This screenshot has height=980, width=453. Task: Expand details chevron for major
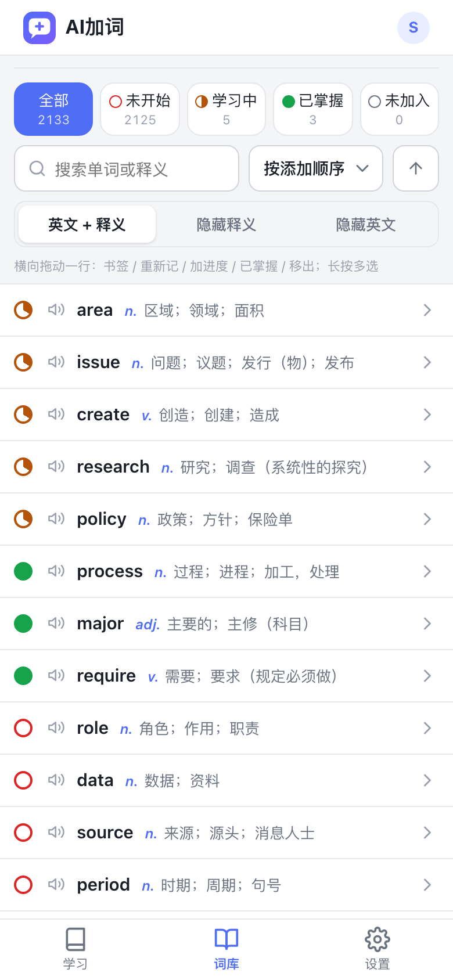point(427,624)
